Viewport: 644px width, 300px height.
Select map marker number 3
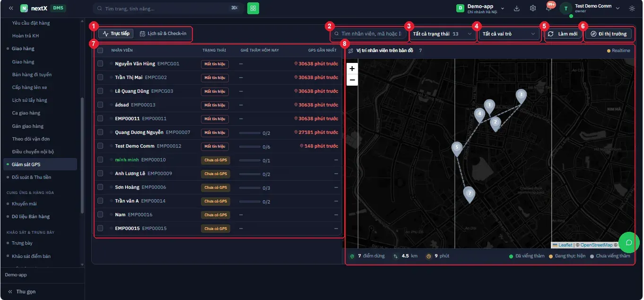point(521,96)
